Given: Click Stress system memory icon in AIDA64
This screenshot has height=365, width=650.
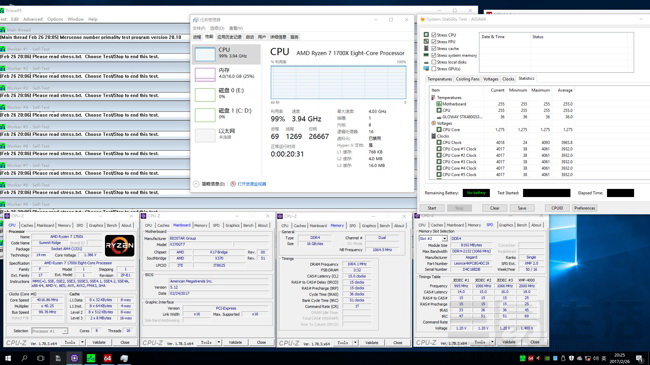Looking at the screenshot, I should [x=426, y=55].
